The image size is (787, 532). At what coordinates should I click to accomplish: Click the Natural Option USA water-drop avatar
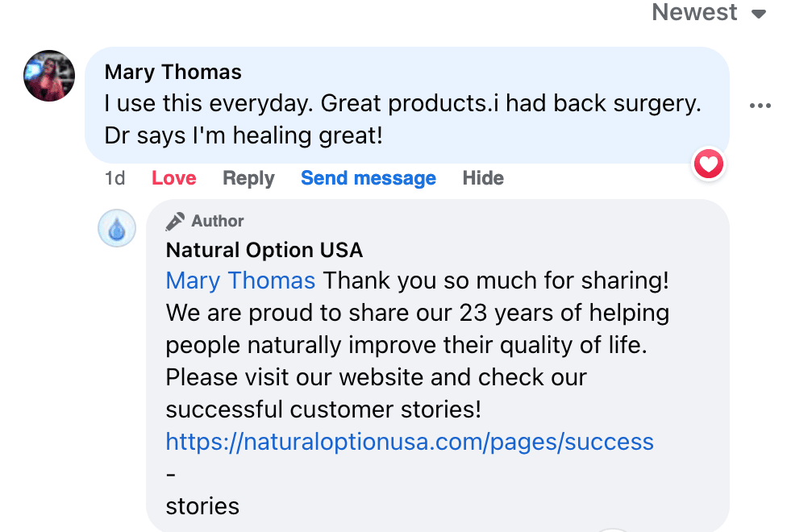(116, 228)
